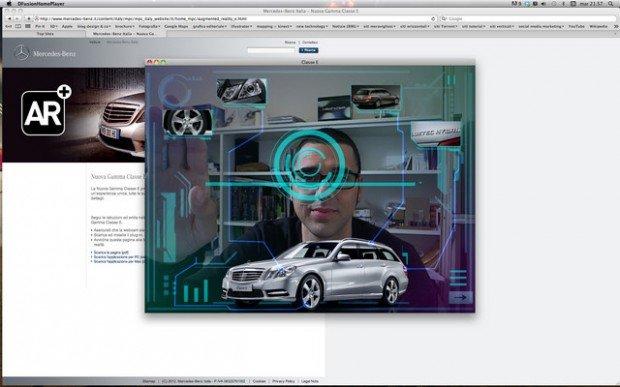Click the Mercedes site search field
The height and width of the screenshot is (387, 620).
pyautogui.click(x=272, y=50)
